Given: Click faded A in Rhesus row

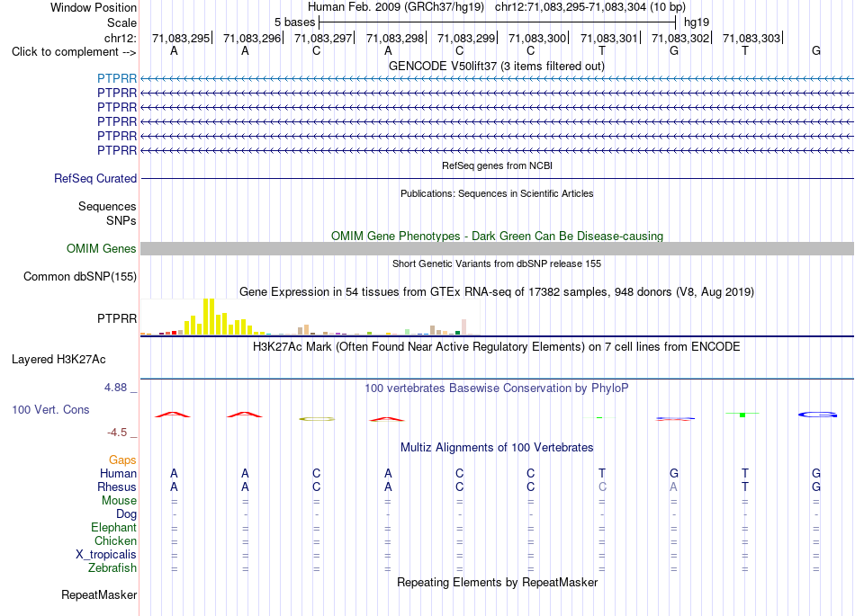Looking at the screenshot, I should (673, 487).
